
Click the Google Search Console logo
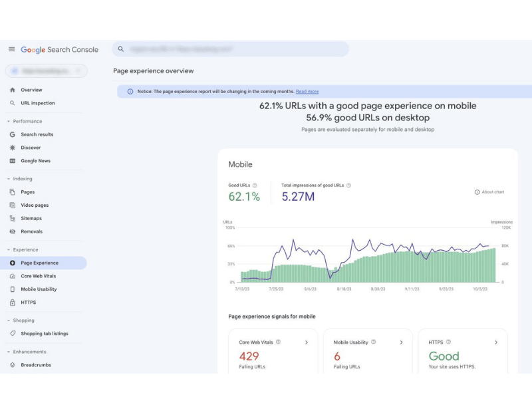(59, 49)
